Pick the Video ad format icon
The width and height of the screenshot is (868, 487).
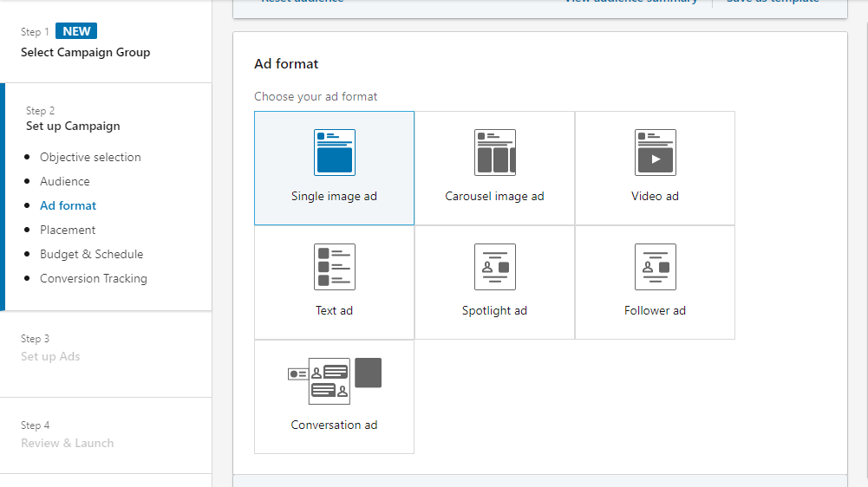pyautogui.click(x=656, y=153)
